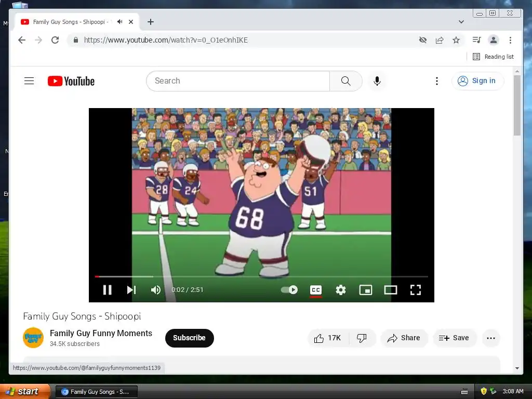Share this page from address bar
Screen dimensions: 532x399
440,40
